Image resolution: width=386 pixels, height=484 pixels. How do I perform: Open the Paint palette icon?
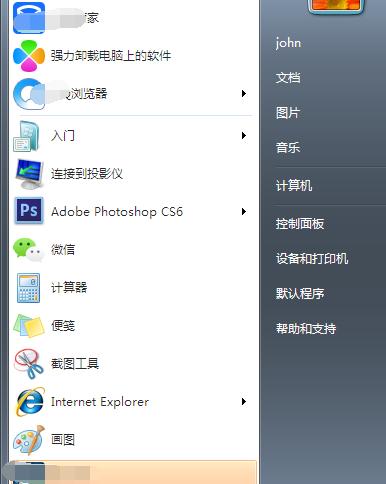click(x=29, y=440)
